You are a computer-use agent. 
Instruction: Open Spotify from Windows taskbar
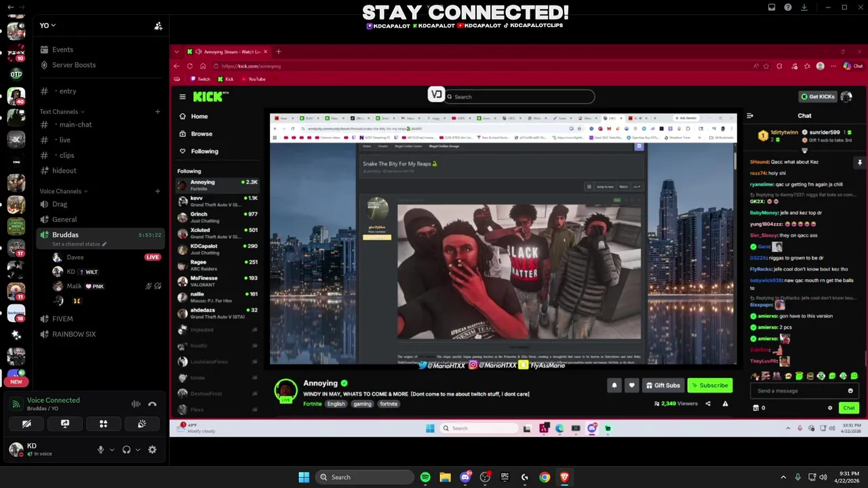pos(425,477)
